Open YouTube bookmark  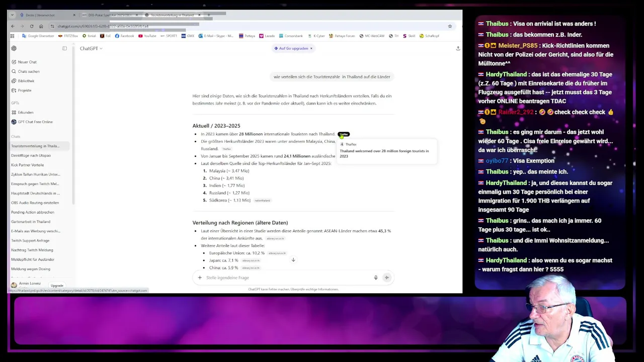pos(147,36)
